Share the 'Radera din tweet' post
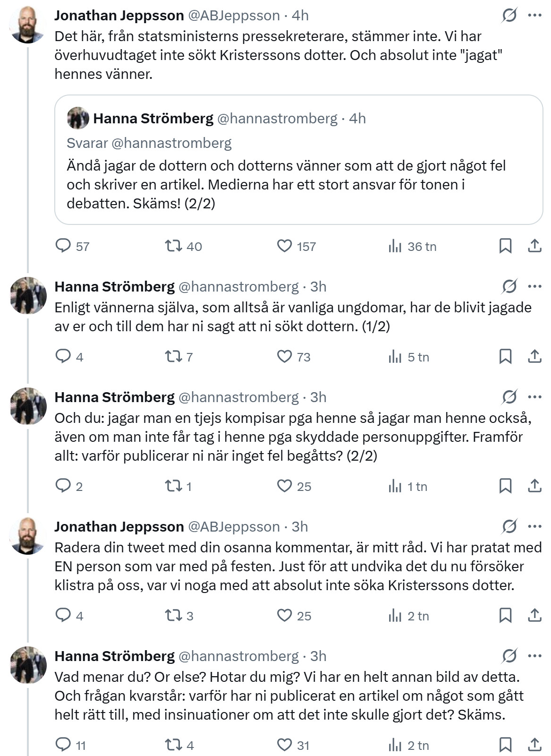 click(534, 616)
